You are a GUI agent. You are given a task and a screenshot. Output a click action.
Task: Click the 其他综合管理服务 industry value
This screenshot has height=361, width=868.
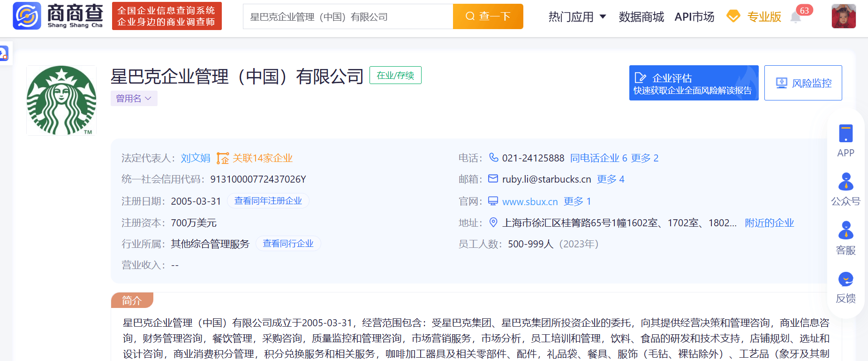(x=210, y=244)
